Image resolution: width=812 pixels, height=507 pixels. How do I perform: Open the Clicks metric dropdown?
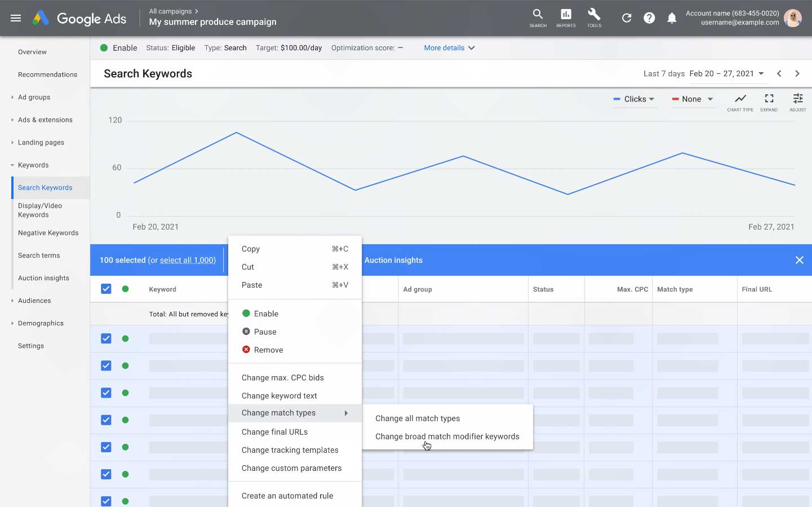tap(634, 99)
